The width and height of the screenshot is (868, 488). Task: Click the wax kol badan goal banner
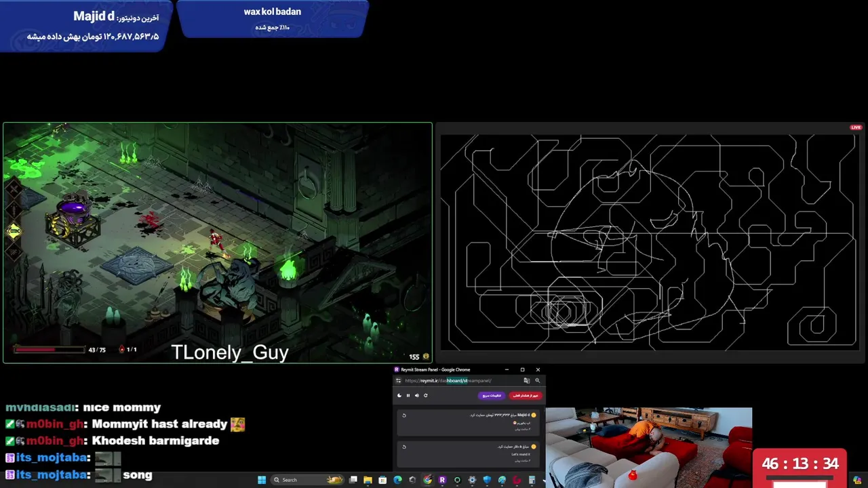pyautogui.click(x=273, y=19)
